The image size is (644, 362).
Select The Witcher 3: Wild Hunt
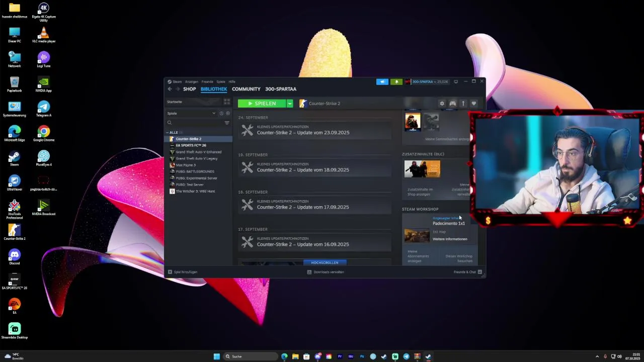click(199, 191)
